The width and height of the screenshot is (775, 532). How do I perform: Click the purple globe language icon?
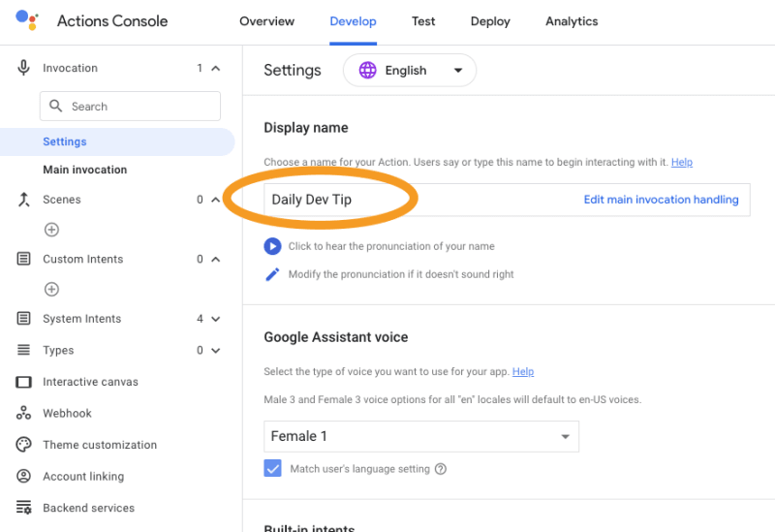[x=368, y=70]
